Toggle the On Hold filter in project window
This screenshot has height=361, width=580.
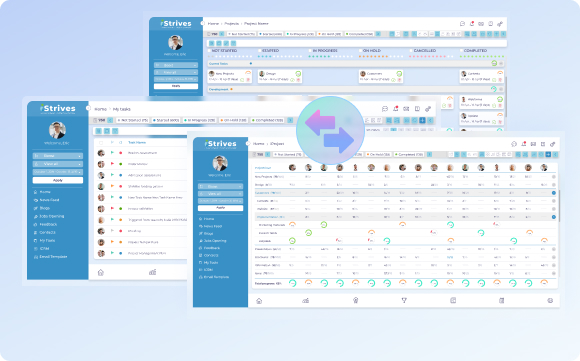[x=378, y=154]
